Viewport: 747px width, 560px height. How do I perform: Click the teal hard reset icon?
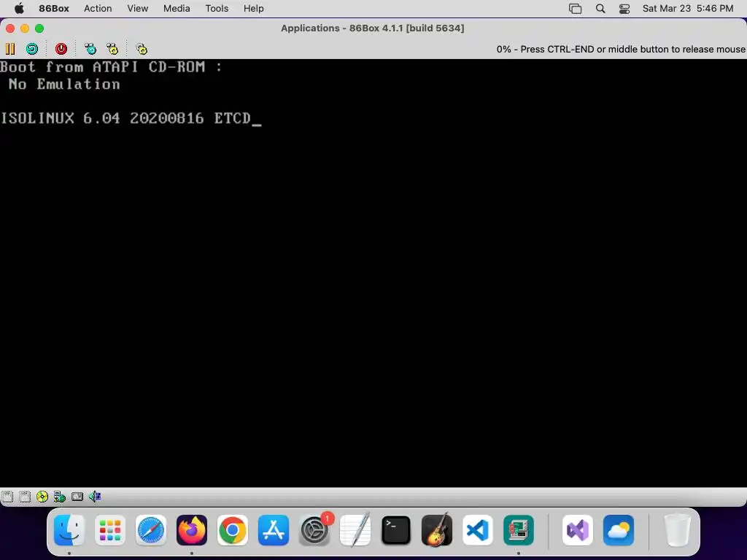[x=32, y=49]
